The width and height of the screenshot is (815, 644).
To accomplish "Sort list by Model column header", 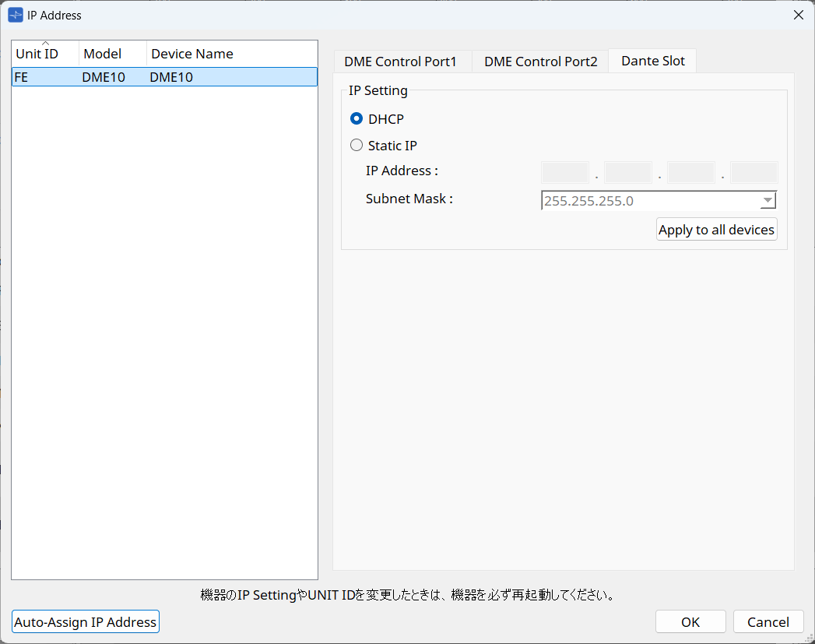I will coord(112,54).
